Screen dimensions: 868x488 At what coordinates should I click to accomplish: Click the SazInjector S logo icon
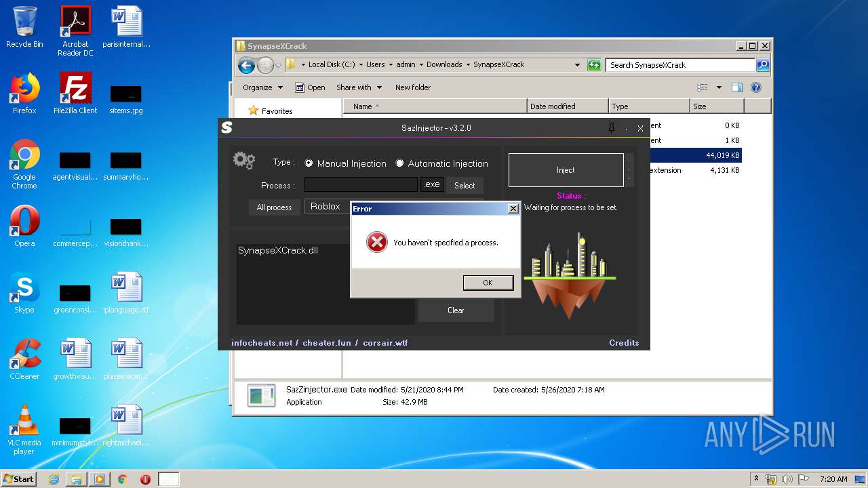pos(226,127)
